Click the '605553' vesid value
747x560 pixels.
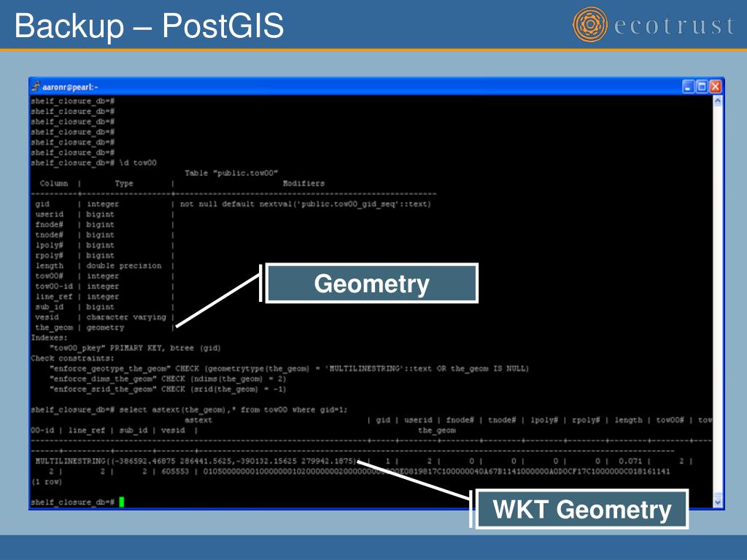(175, 472)
